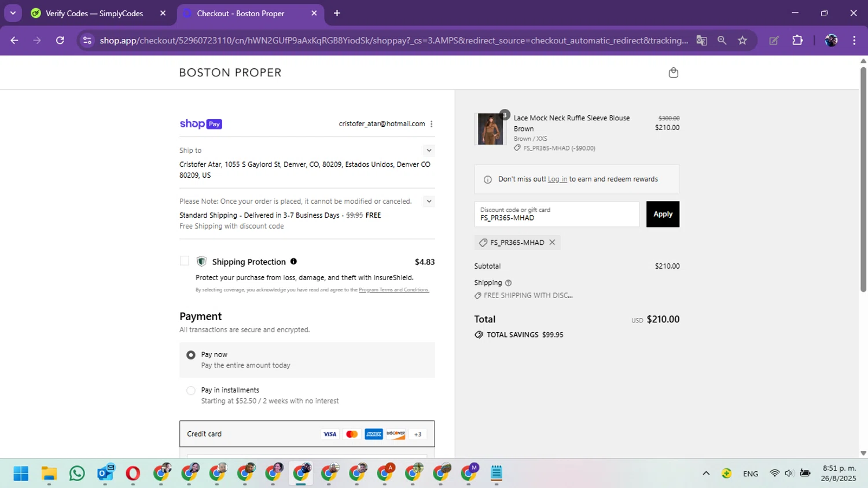The image size is (868, 488).
Task: Click the Shipping Protection info icon
Action: coord(293,262)
